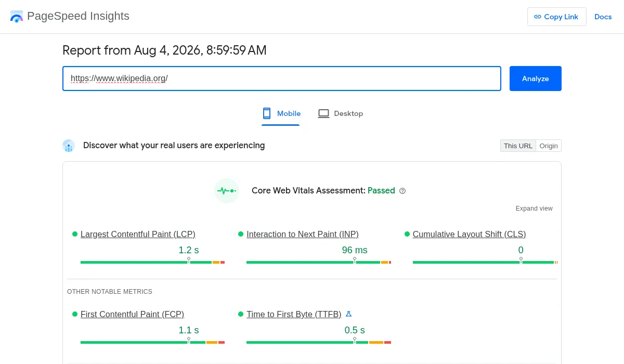Click the 0.5 s TTFB value
Screen dimensions: 624x364
pos(355,330)
